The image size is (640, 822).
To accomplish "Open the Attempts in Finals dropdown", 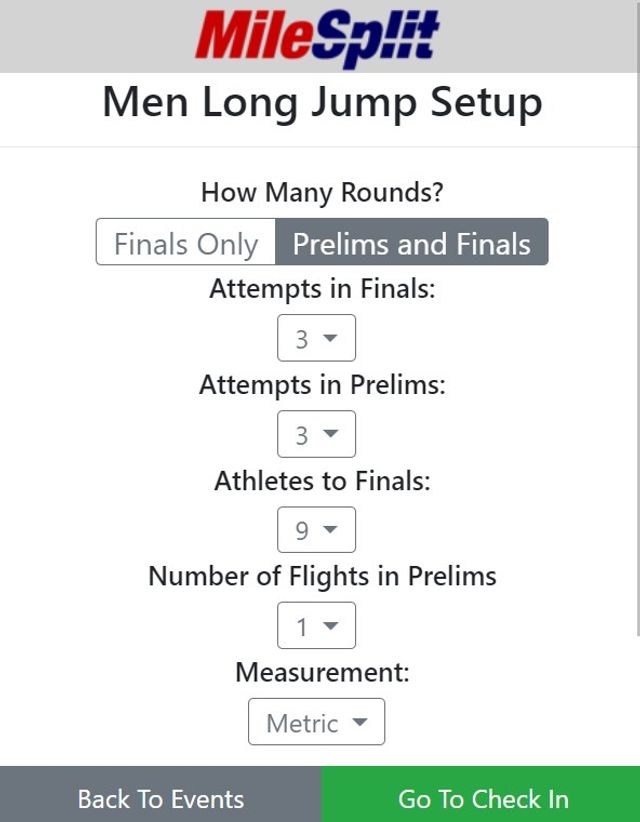I will tap(317, 338).
